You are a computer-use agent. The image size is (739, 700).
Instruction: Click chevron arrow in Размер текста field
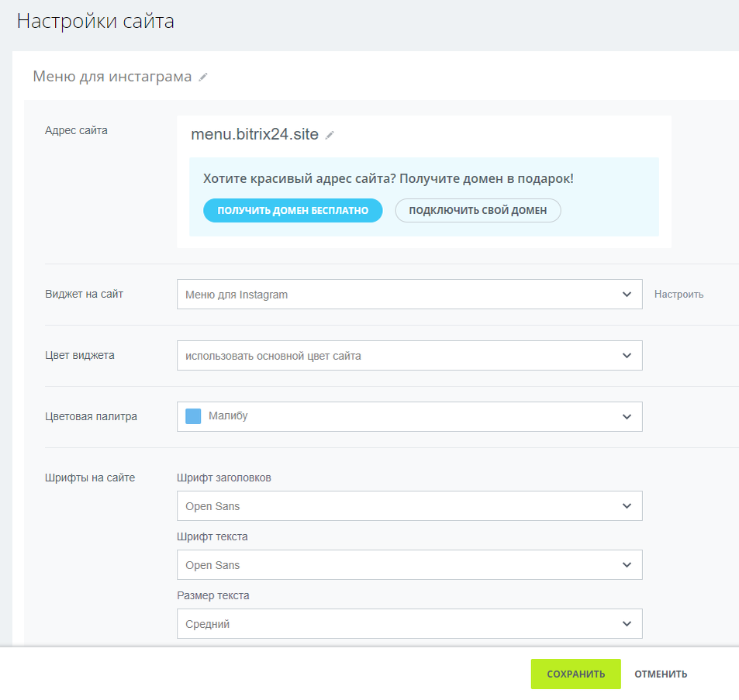pos(627,624)
